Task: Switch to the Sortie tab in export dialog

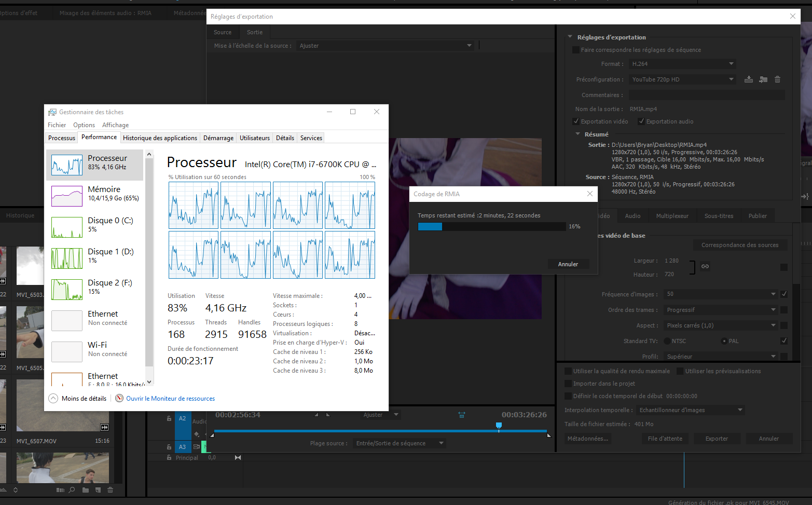Action: [255, 32]
